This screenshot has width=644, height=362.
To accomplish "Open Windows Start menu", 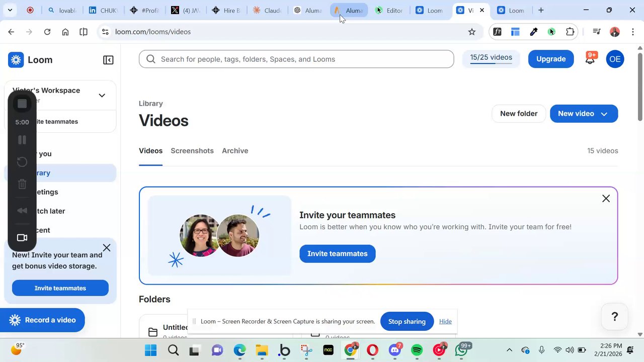I will (150, 350).
